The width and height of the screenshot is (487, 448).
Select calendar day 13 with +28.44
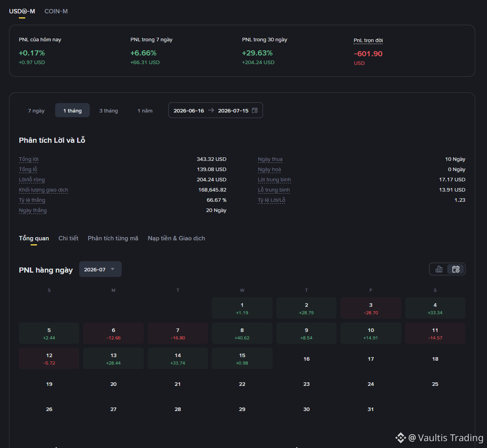pyautogui.click(x=113, y=358)
